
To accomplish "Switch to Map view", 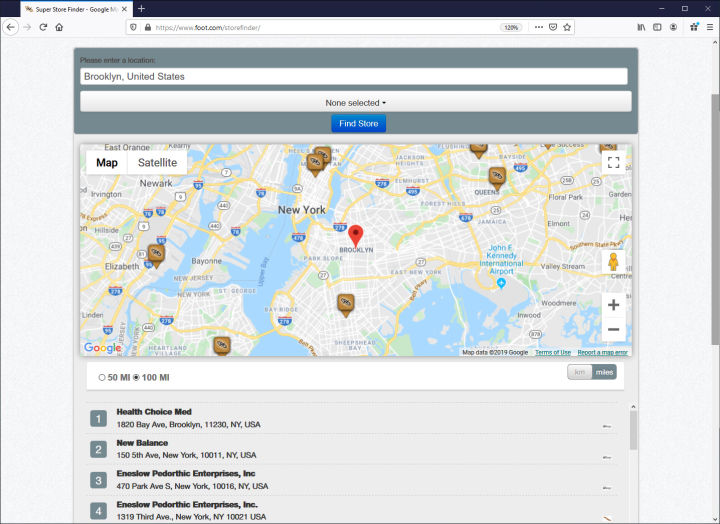I will (x=107, y=163).
